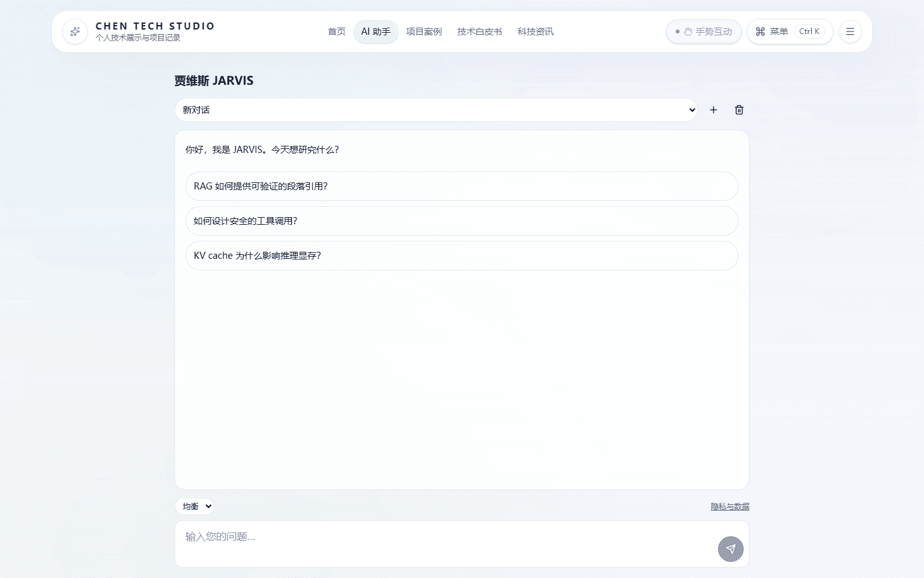Navigate to 科技资讯
The height and width of the screenshot is (578, 924).
[x=536, y=31]
